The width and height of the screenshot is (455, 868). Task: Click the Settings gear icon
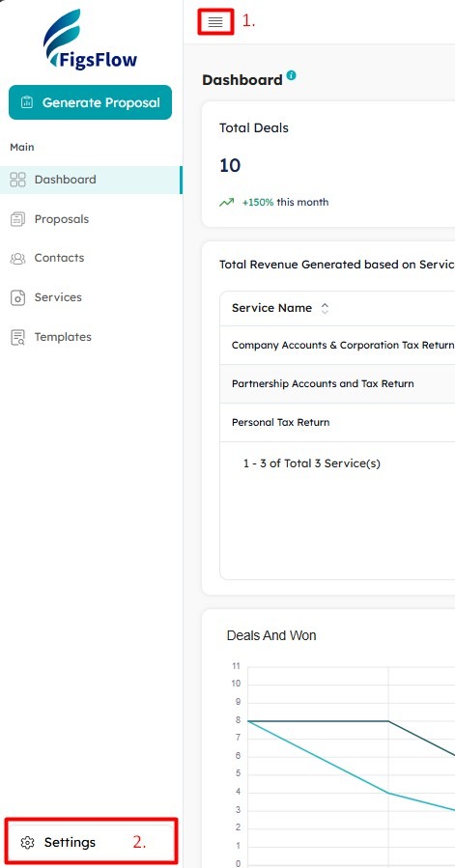27,843
